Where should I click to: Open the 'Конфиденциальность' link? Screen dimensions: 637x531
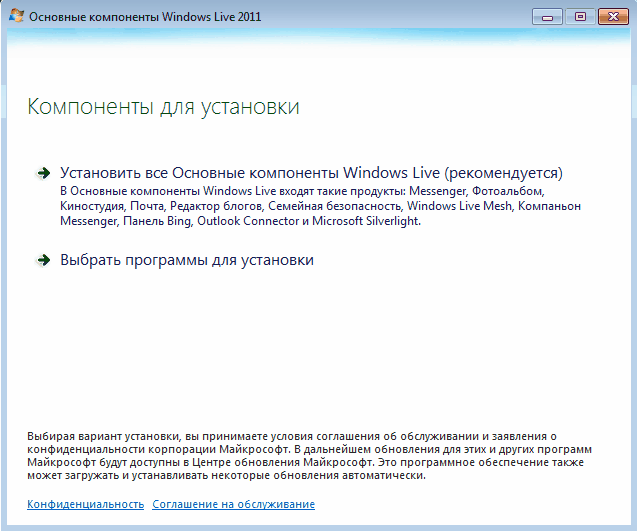point(86,504)
